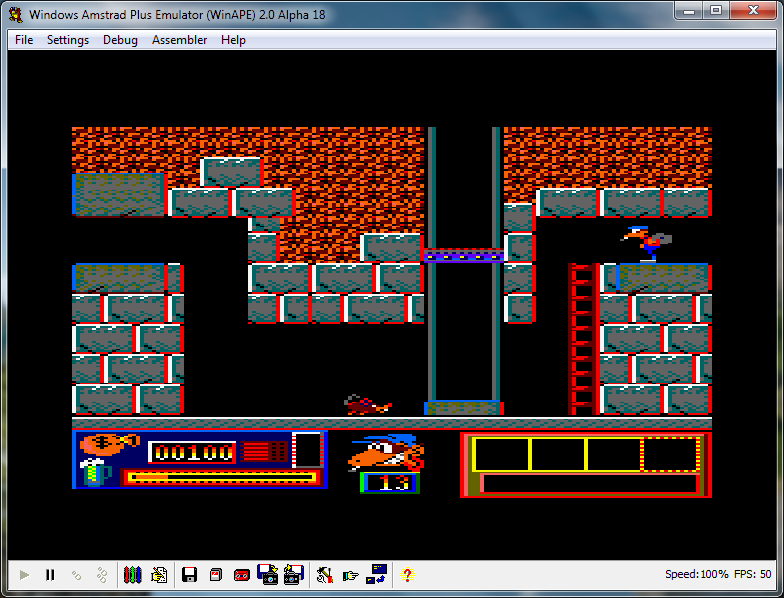Click the grayed-out play (run) button
The height and width of the screenshot is (598, 784).
24,575
